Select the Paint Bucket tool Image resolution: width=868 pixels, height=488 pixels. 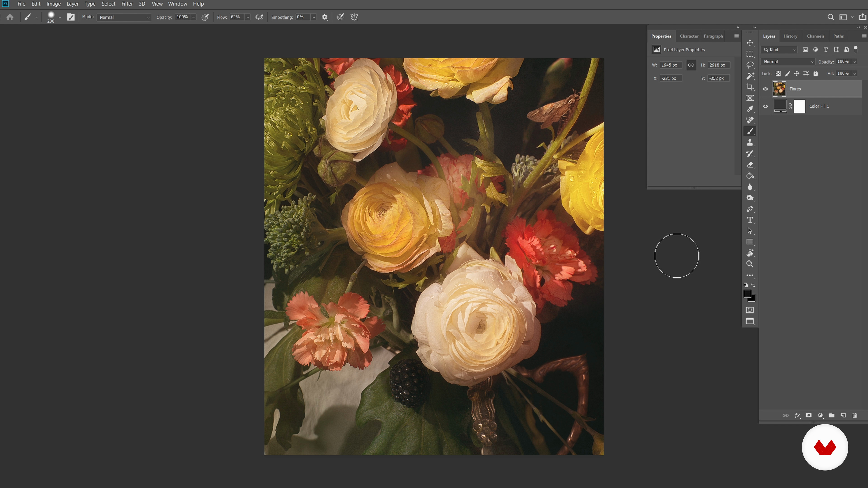point(750,176)
